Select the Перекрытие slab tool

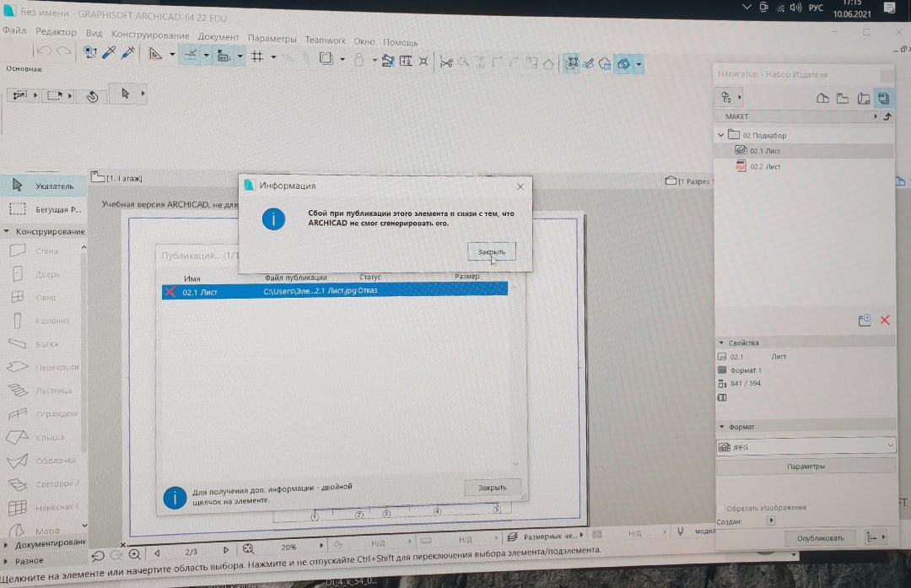point(44,367)
